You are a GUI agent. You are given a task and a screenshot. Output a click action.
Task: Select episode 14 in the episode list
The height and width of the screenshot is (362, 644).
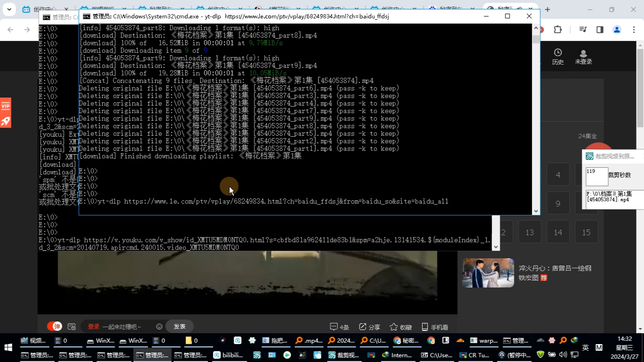pyautogui.click(x=558, y=232)
